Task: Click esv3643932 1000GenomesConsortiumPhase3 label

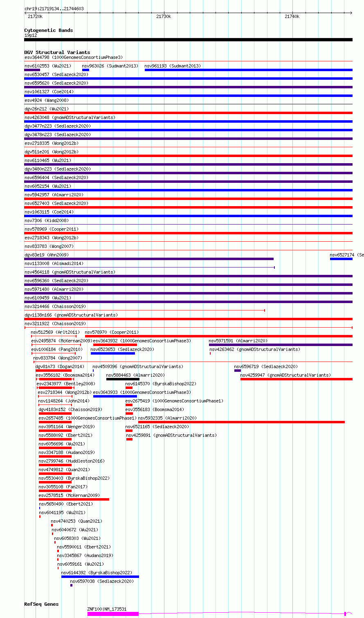Action: 142,341
